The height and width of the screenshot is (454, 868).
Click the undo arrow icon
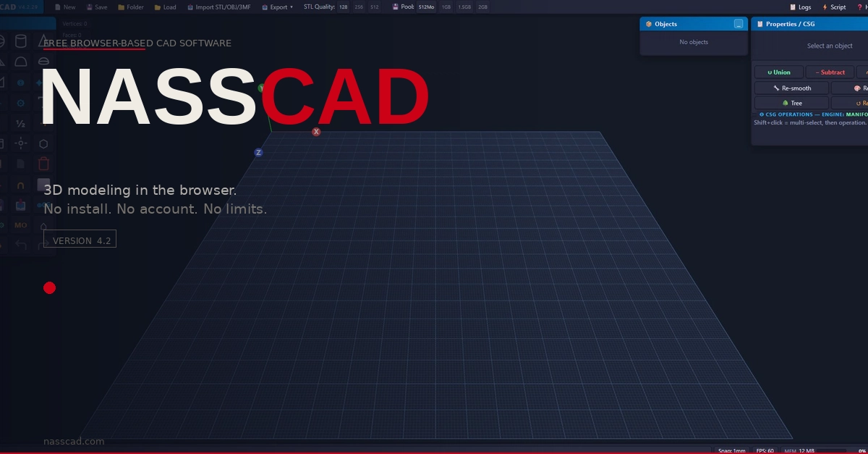pos(21,246)
